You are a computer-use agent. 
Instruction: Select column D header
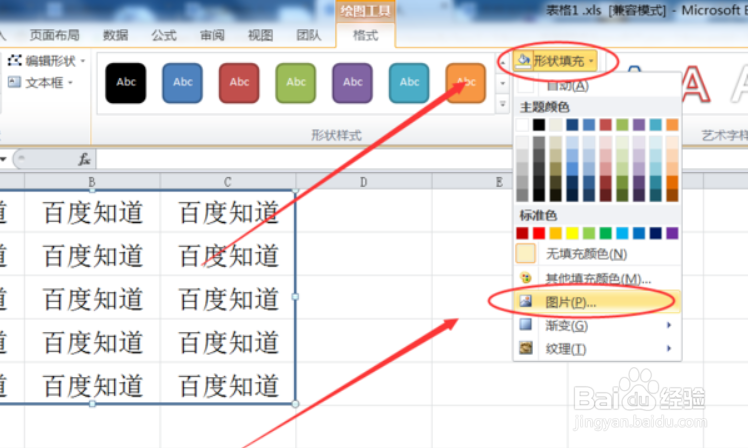(x=364, y=182)
